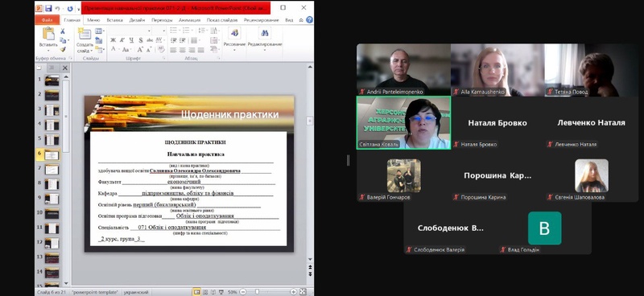Click the zoom slider handle
The image size is (644, 296).
click(257, 292)
